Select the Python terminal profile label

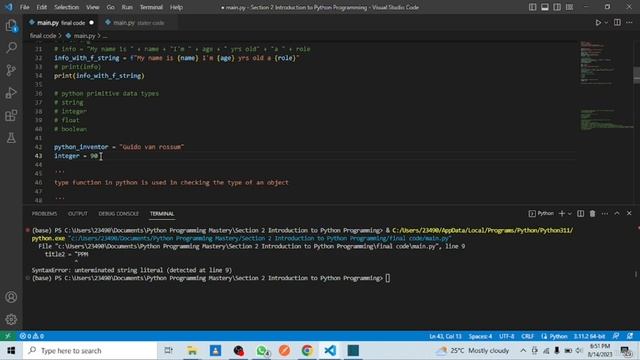pyautogui.click(x=541, y=213)
